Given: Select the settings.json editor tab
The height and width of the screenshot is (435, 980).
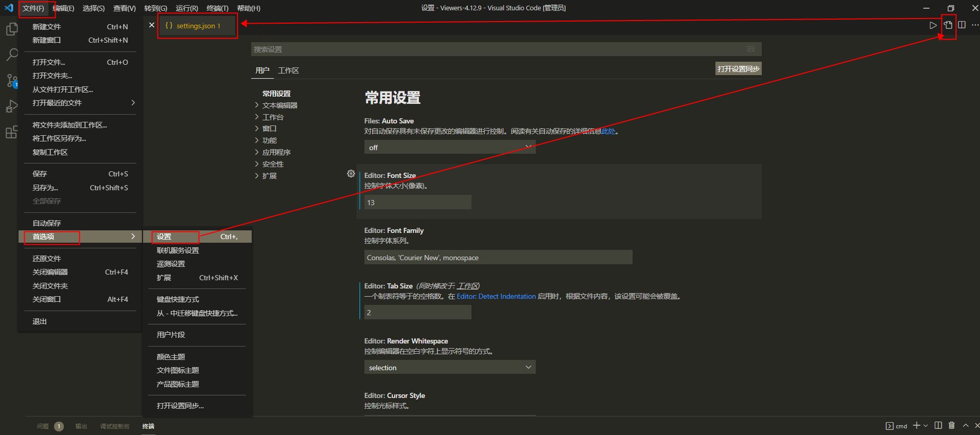Looking at the screenshot, I should click(x=197, y=26).
